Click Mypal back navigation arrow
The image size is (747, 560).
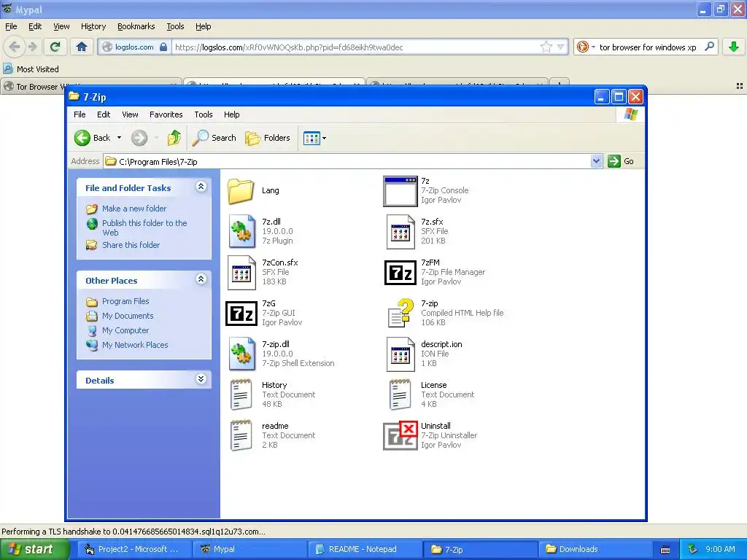pos(15,47)
